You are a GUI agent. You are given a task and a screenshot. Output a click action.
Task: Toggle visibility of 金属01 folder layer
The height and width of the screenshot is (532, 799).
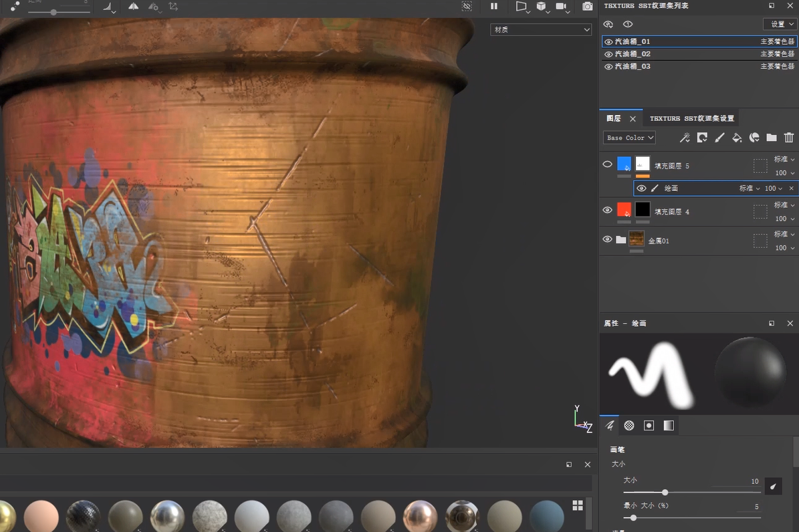[x=607, y=239]
